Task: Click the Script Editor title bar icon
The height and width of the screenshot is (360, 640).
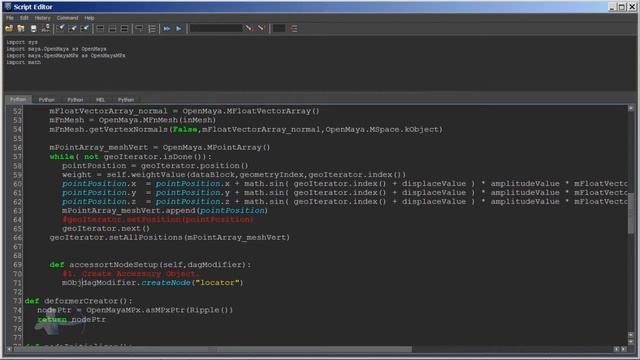Action: (8, 7)
